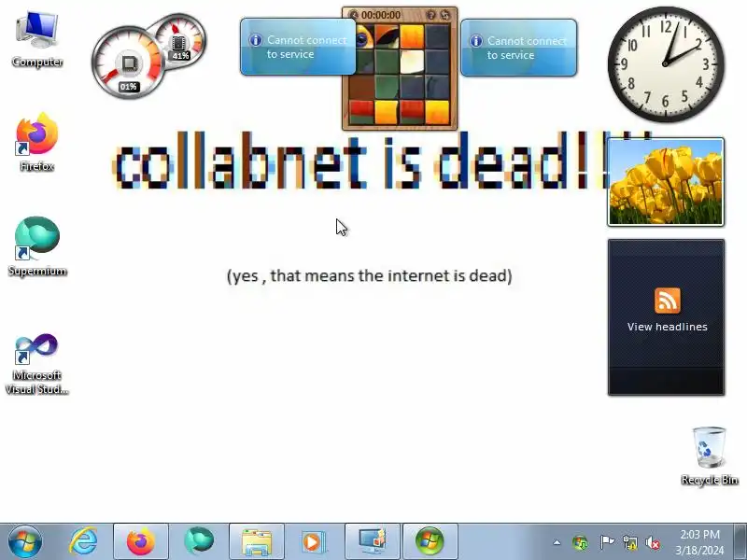Select the Recycle Bin desktop icon
This screenshot has width=747, height=560.
[710, 456]
